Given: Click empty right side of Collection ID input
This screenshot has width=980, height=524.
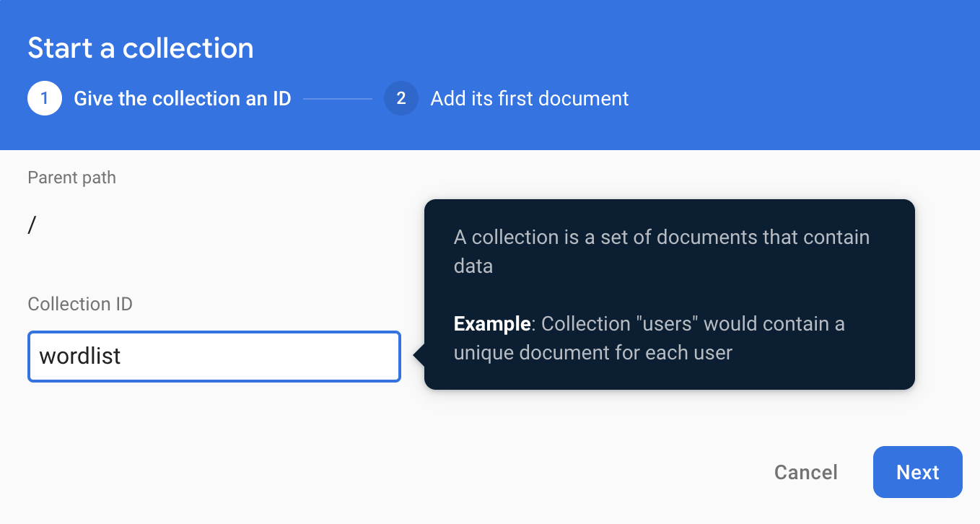Looking at the screenshot, I should tap(325, 356).
